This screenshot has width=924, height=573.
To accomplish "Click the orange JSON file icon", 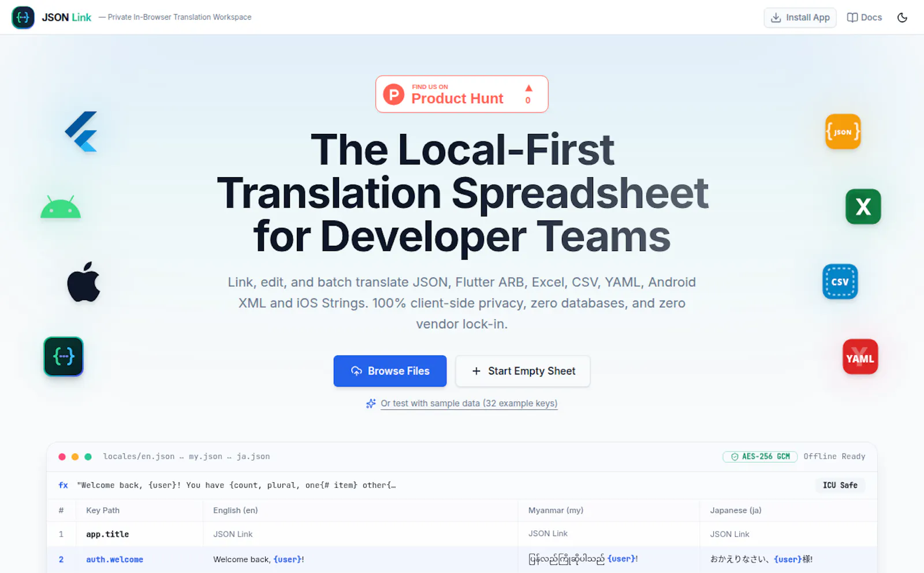I will [843, 132].
